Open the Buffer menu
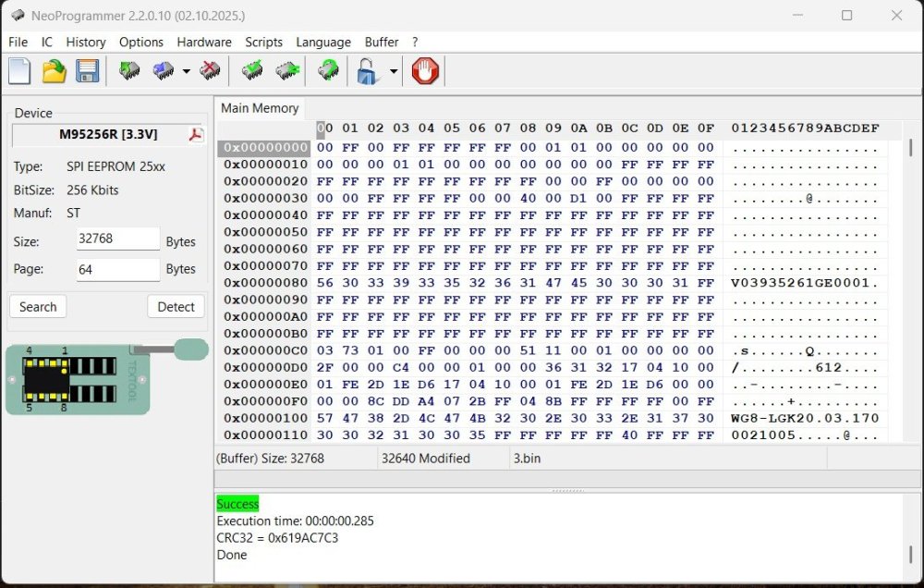924x588 pixels. 382,42
